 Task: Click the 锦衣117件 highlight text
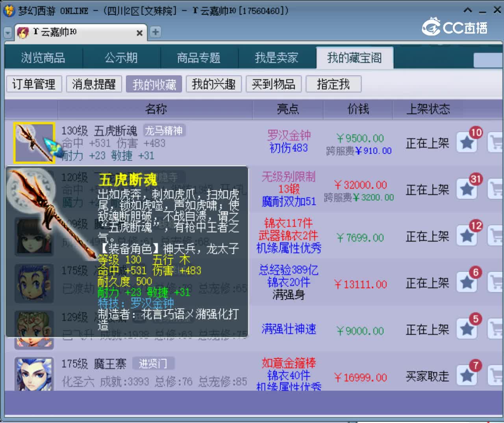[289, 223]
